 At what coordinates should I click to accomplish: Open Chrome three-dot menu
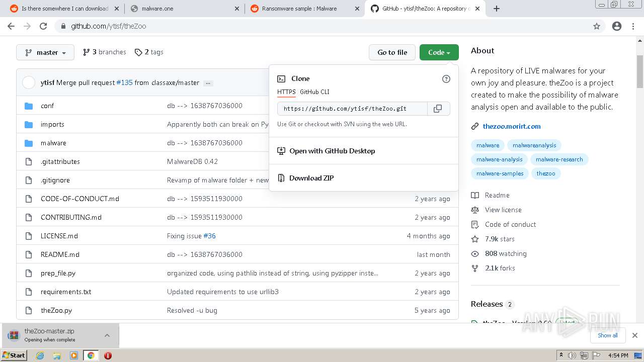(x=633, y=26)
